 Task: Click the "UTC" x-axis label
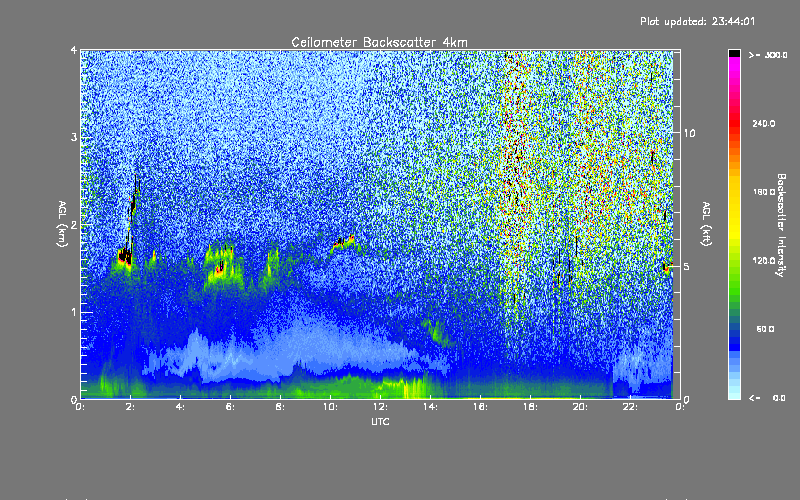[x=380, y=422]
